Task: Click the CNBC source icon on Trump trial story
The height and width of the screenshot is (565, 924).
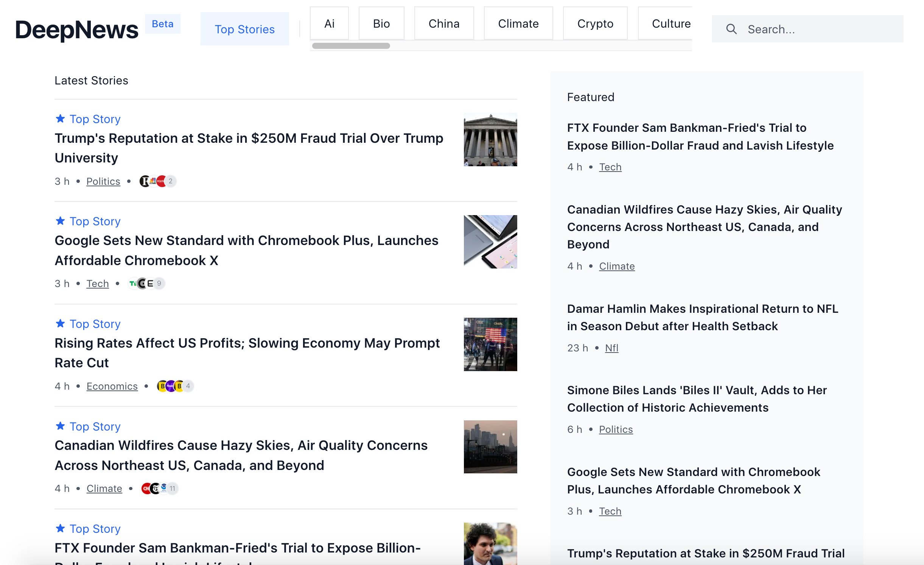Action: [153, 181]
